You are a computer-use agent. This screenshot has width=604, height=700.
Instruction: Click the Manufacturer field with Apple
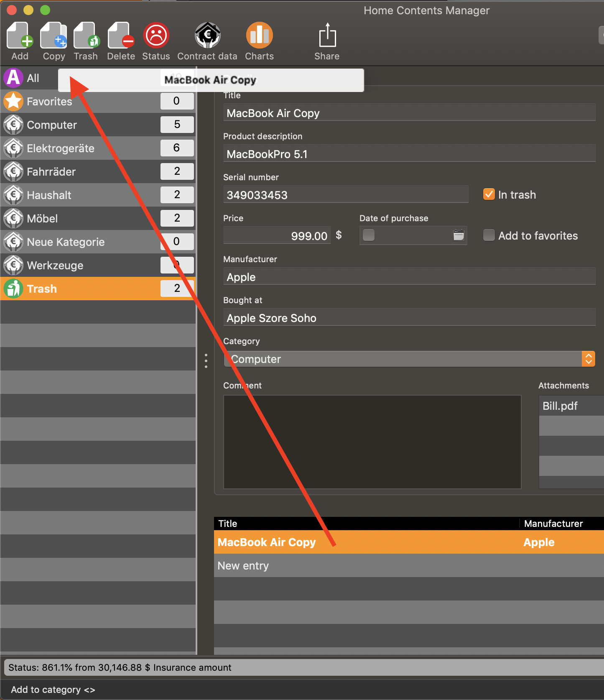409,277
